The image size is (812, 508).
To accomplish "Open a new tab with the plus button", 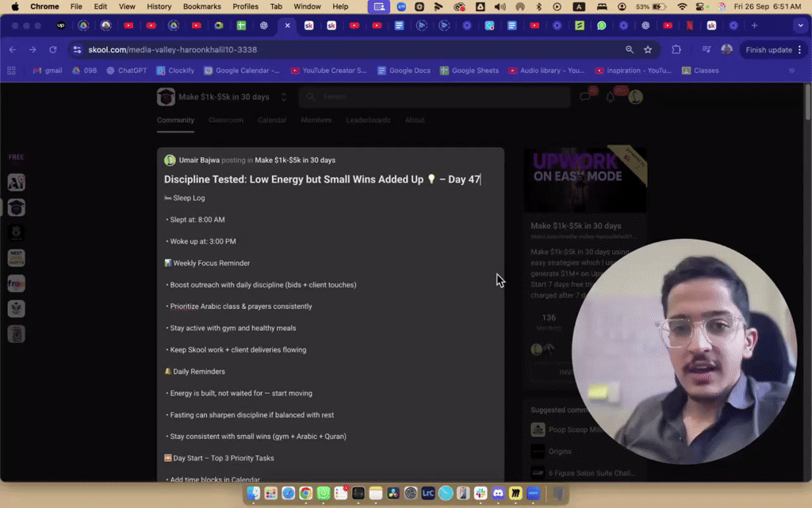I will (x=755, y=25).
